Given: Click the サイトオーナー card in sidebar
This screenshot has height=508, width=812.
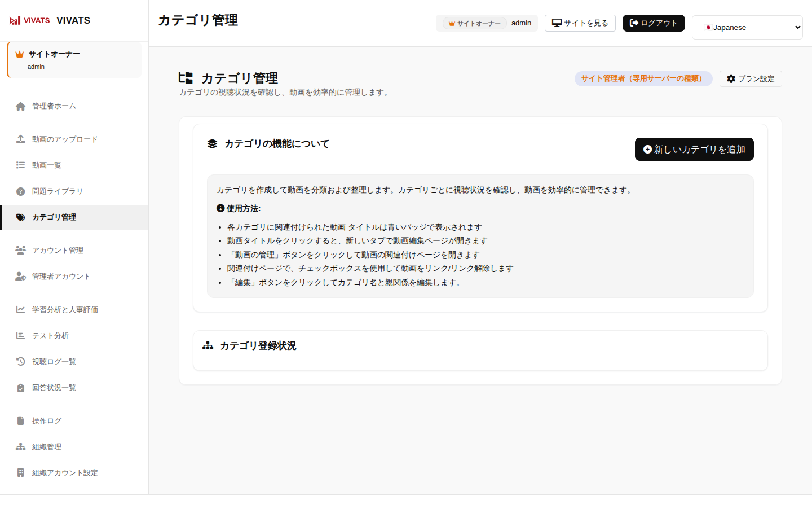Looking at the screenshot, I should 74,59.
